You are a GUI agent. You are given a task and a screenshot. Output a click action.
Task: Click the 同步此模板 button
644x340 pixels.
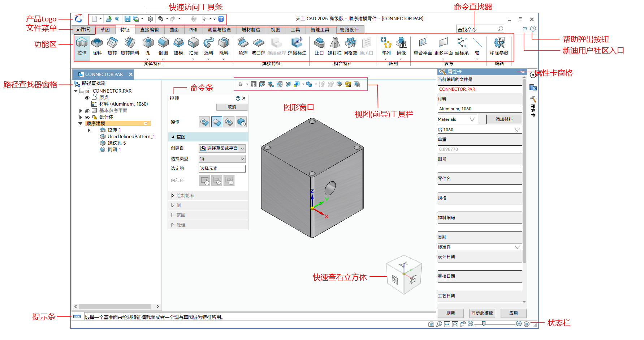point(482,313)
